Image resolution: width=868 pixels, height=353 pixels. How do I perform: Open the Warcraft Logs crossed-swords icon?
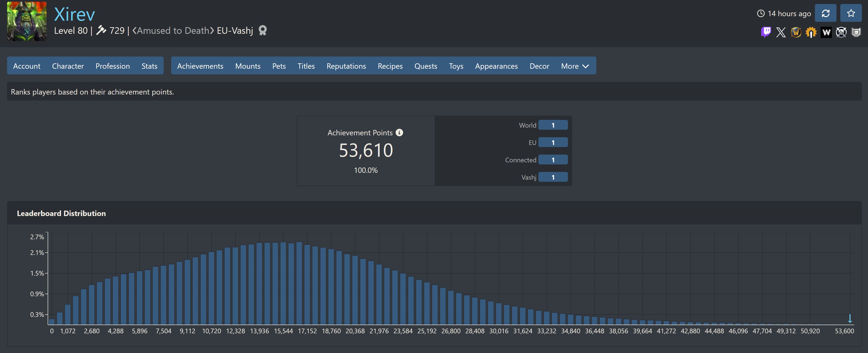coord(841,32)
